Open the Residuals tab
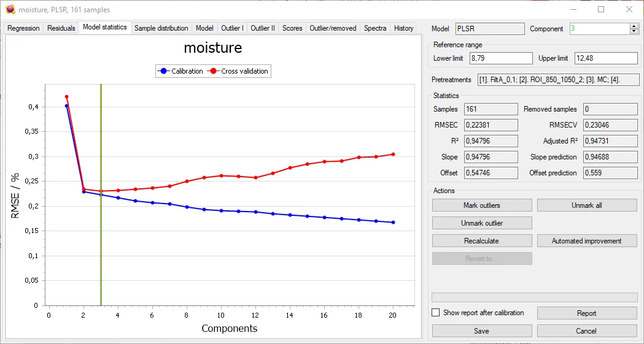 tap(61, 28)
